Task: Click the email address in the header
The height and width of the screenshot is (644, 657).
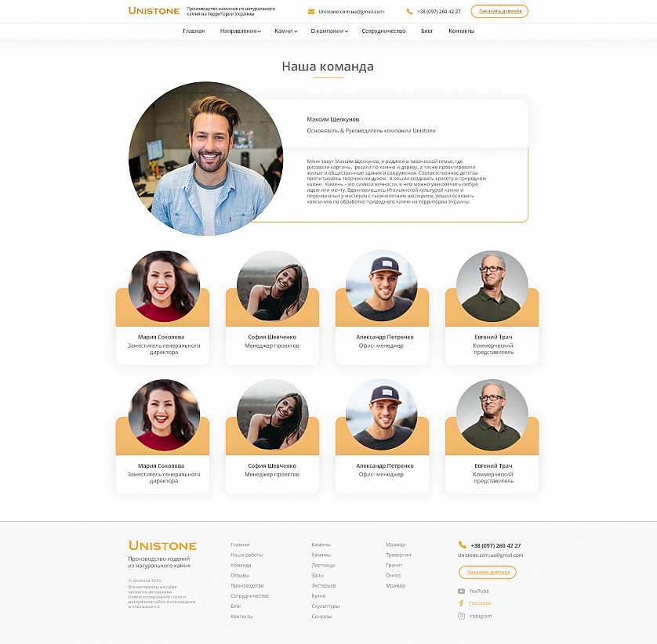Action: (351, 12)
